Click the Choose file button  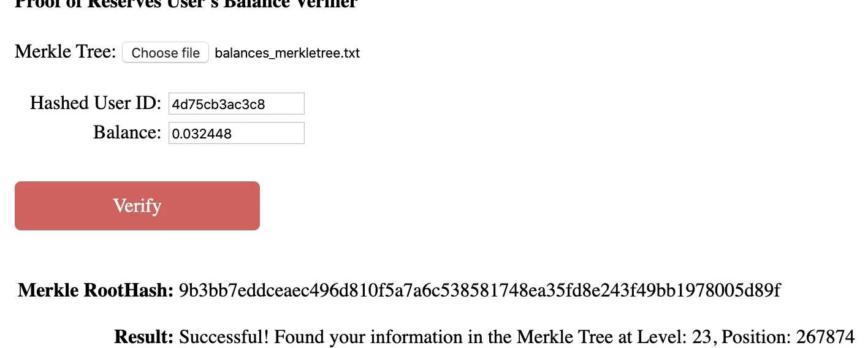[166, 53]
